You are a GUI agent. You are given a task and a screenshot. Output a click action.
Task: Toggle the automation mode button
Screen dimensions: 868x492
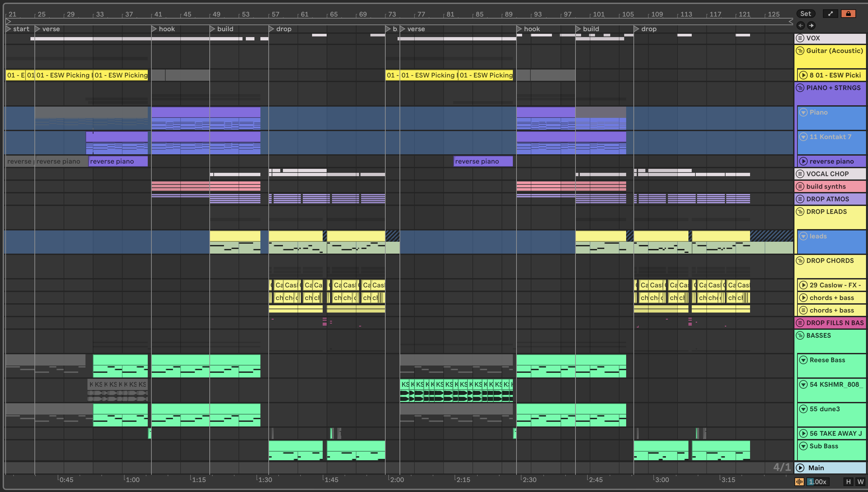(830, 14)
